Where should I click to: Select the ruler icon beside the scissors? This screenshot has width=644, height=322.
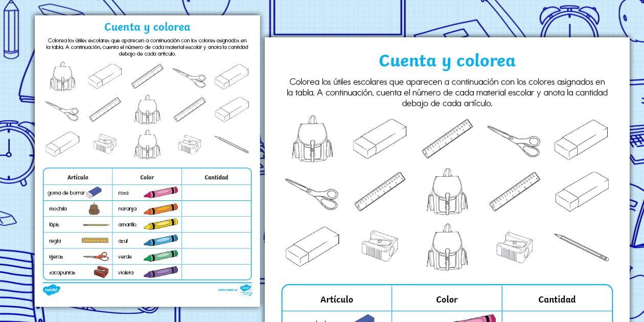pyautogui.click(x=447, y=139)
